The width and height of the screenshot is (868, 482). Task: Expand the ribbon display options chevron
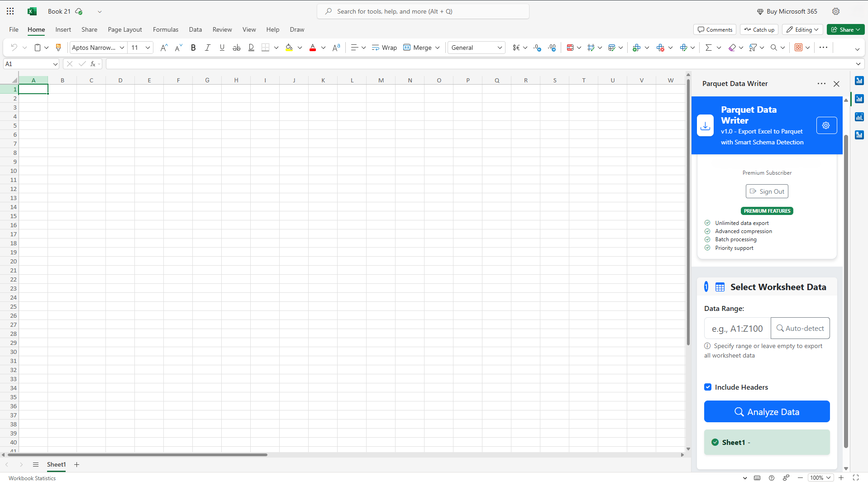(857, 49)
